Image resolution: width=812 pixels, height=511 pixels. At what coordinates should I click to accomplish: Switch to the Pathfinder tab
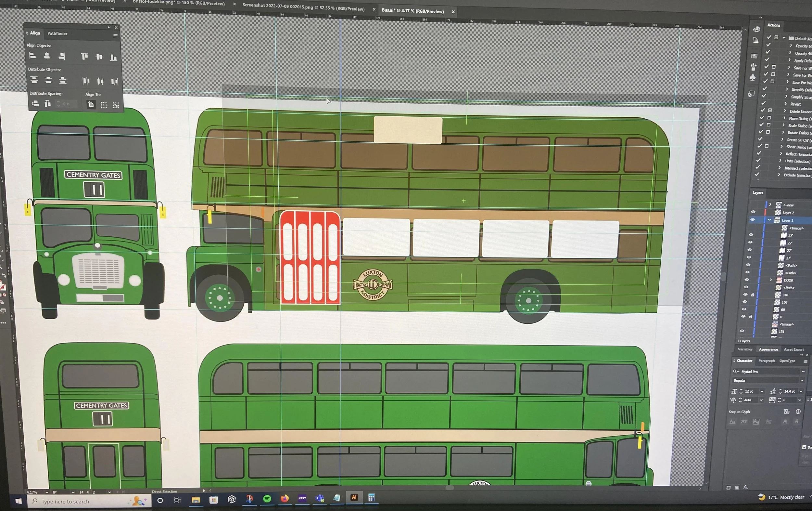[57, 33]
